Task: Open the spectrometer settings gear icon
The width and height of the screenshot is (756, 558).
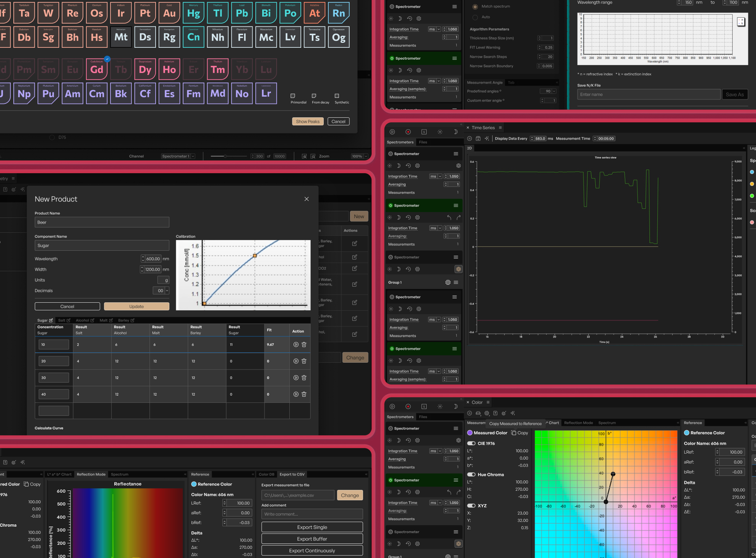Action: [417, 165]
